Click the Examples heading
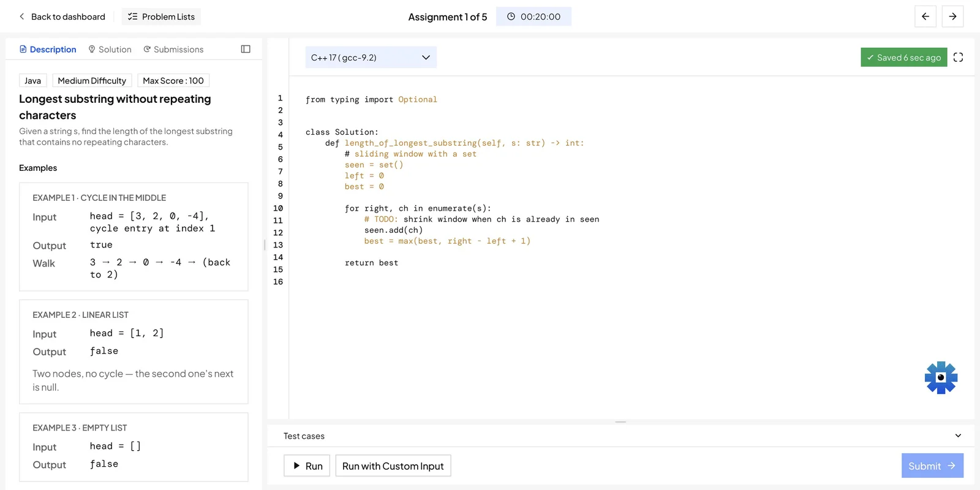980x490 pixels. coord(38,168)
